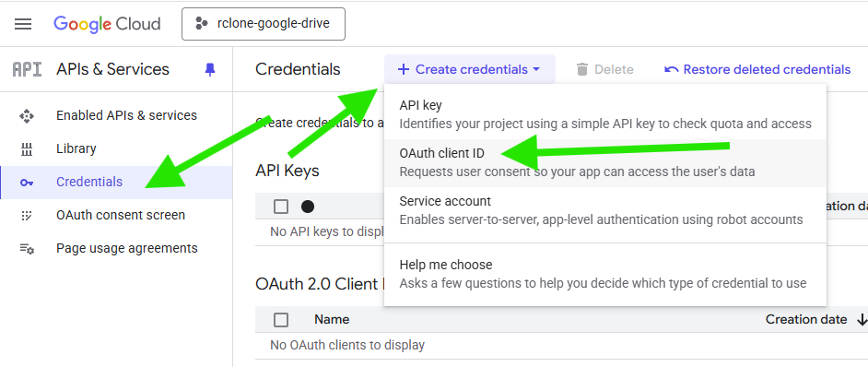Click the API icon beside APIs & Services
Viewport: 868px width, 367px height.
click(x=27, y=69)
